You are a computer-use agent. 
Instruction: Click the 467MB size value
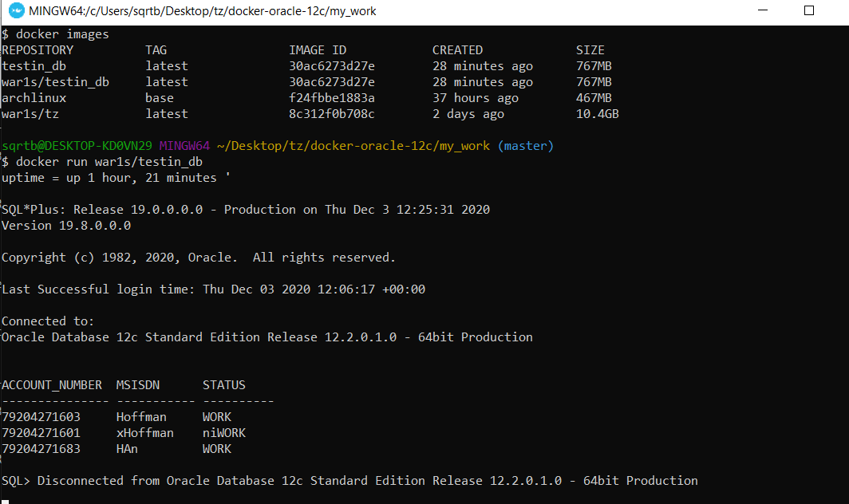(x=594, y=98)
